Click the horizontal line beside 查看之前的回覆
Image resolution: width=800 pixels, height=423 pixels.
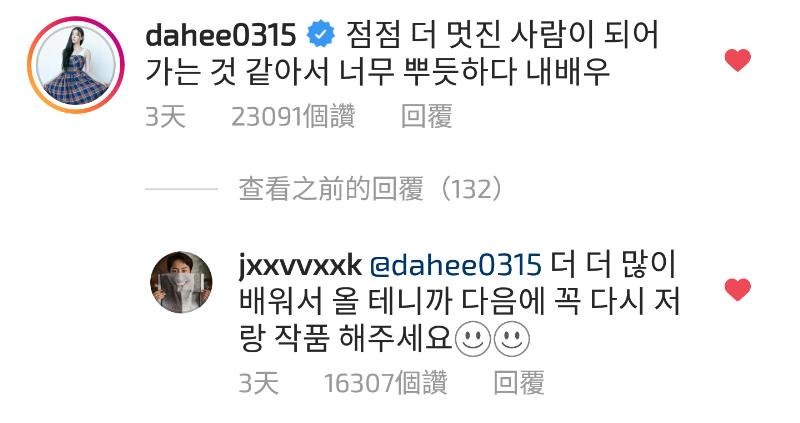(181, 189)
